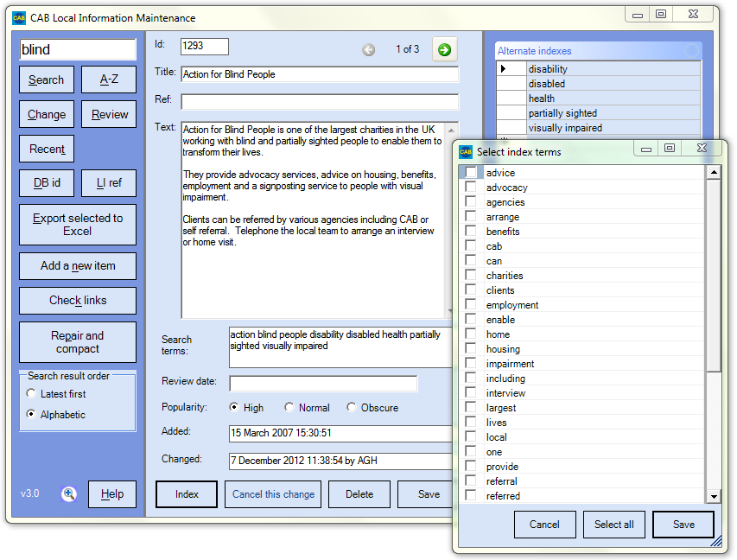Click index terms list scroll down arrow
The width and height of the screenshot is (737, 560).
pyautogui.click(x=714, y=496)
